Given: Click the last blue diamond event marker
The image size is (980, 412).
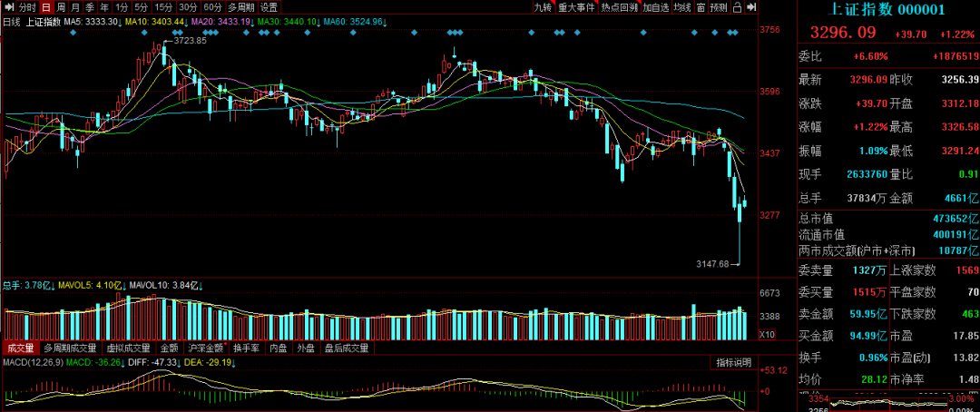Looking at the screenshot, I should click(x=736, y=32).
